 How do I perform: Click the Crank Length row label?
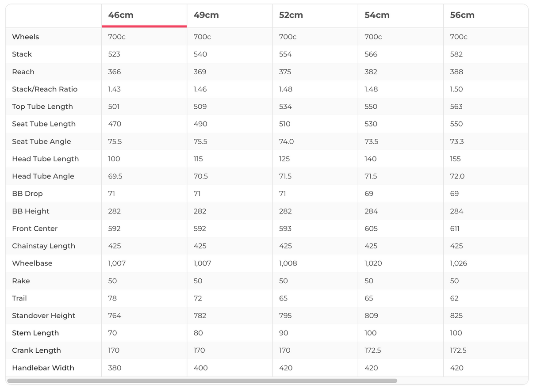tap(36, 350)
